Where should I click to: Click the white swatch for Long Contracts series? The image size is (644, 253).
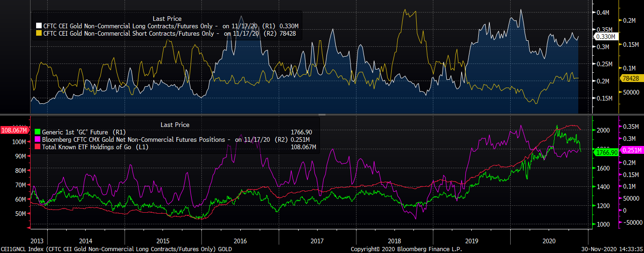click(38, 26)
